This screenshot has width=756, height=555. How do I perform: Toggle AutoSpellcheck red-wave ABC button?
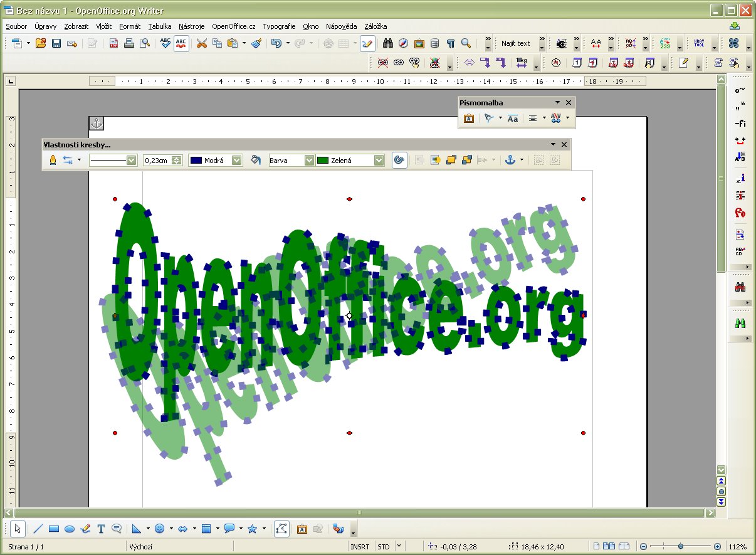click(181, 43)
